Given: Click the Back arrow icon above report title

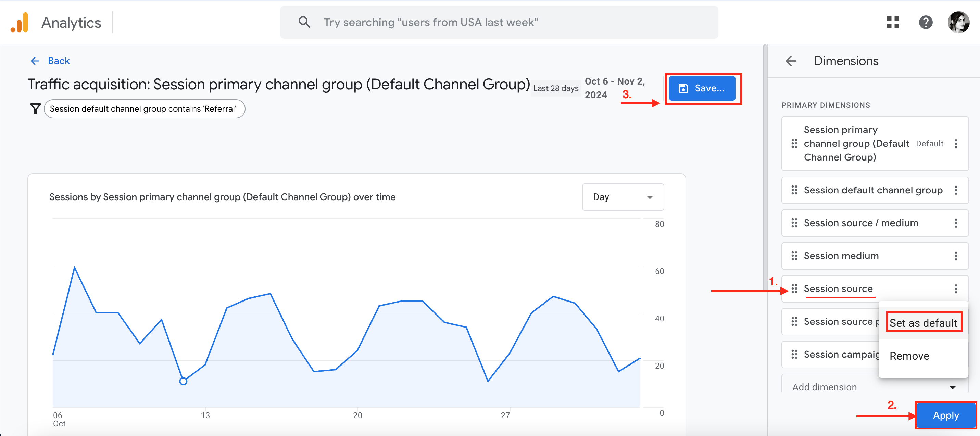Looking at the screenshot, I should [35, 61].
